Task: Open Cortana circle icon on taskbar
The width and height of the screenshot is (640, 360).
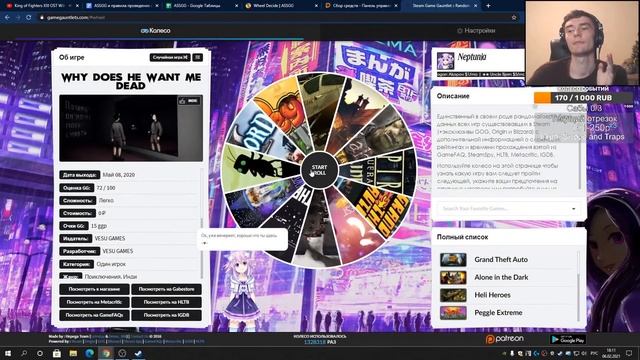Action: (x=40, y=353)
